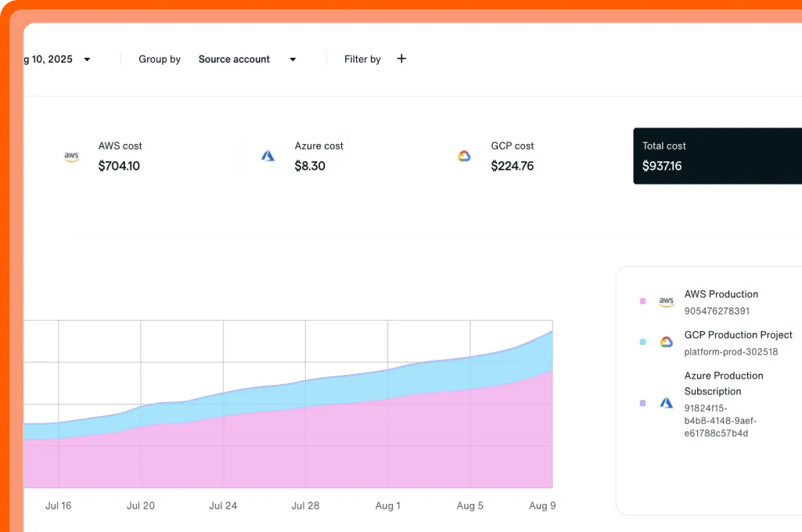
Task: Click the Google Cloud logo in GCP cost card
Action: pos(464,156)
